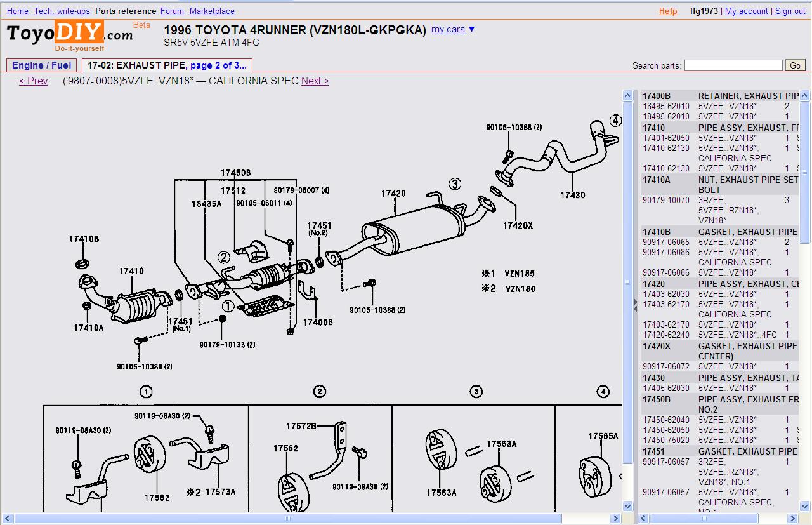Click scroll-down arrow of diagram vertical scrollbar

pos(627,507)
